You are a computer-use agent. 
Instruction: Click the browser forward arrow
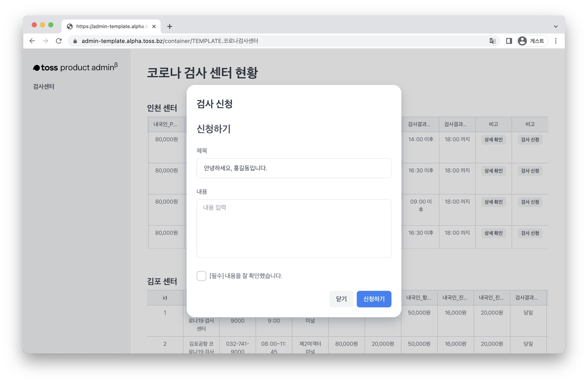click(45, 41)
